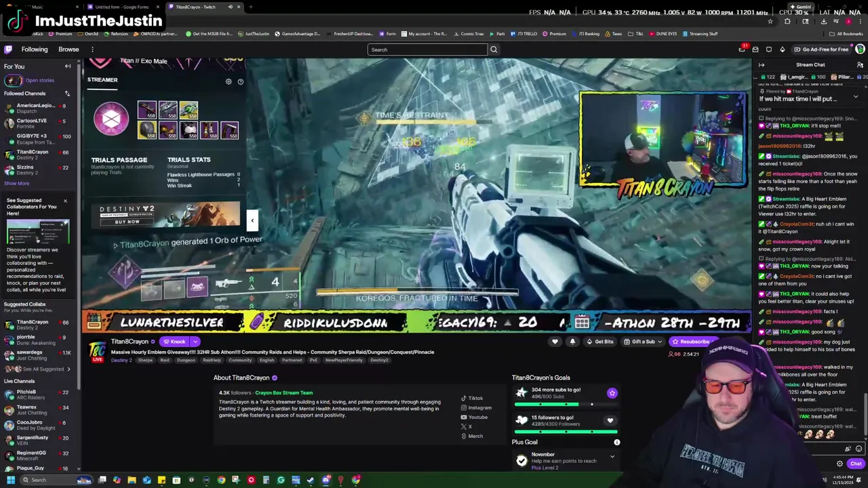Expand the pinned chat message chevron
This screenshot has height=488, width=868.
[855, 97]
